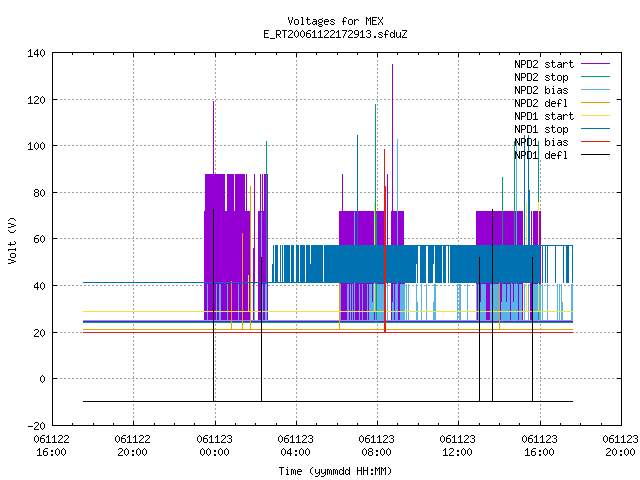Click the red NPD1 bias legend line
The height and width of the screenshot is (480, 640).
[x=595, y=142]
